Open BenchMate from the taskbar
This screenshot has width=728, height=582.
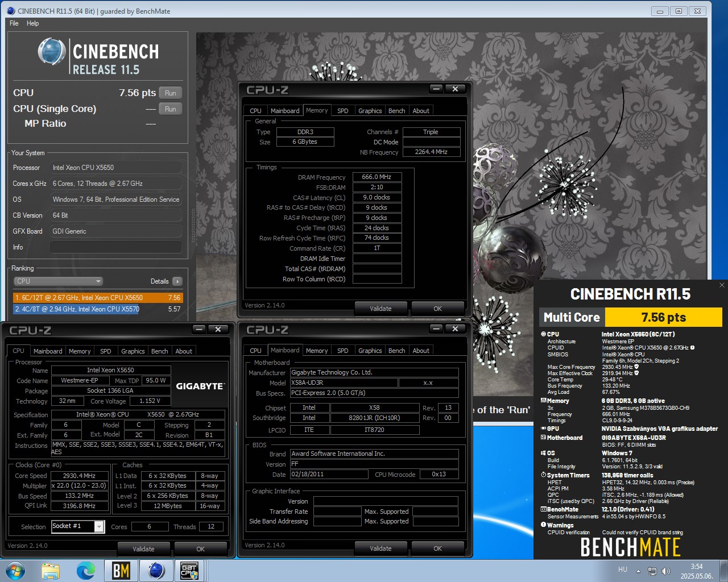point(121,571)
